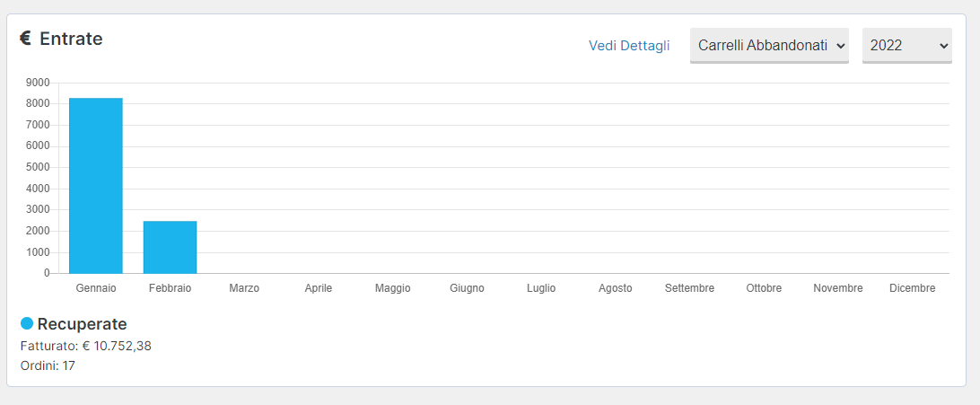Click the Agosto axis label

coord(615,288)
